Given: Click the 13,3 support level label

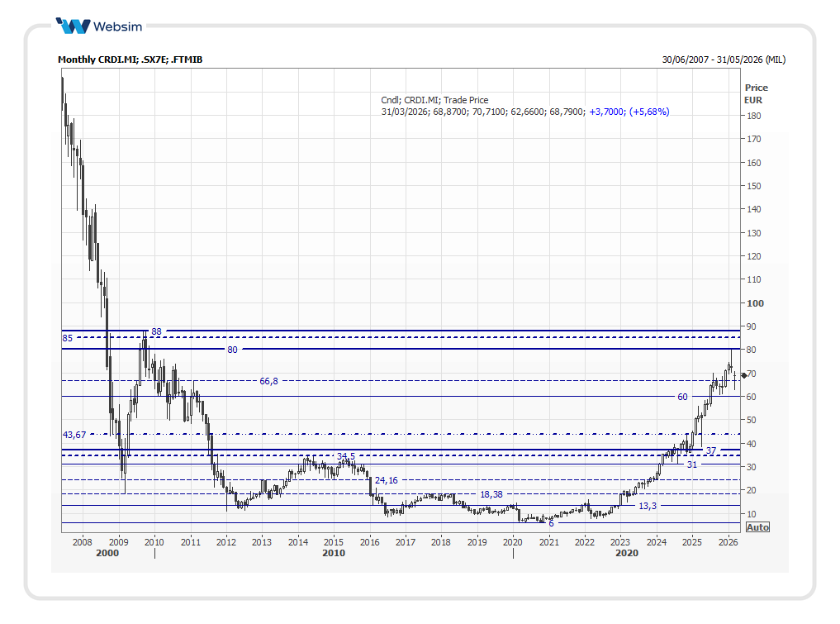Looking at the screenshot, I should tap(648, 506).
